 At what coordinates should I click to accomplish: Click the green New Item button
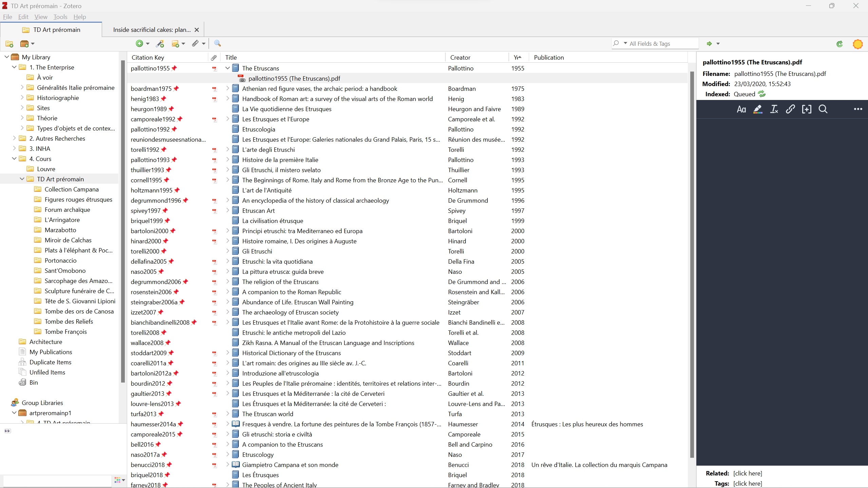(x=139, y=43)
